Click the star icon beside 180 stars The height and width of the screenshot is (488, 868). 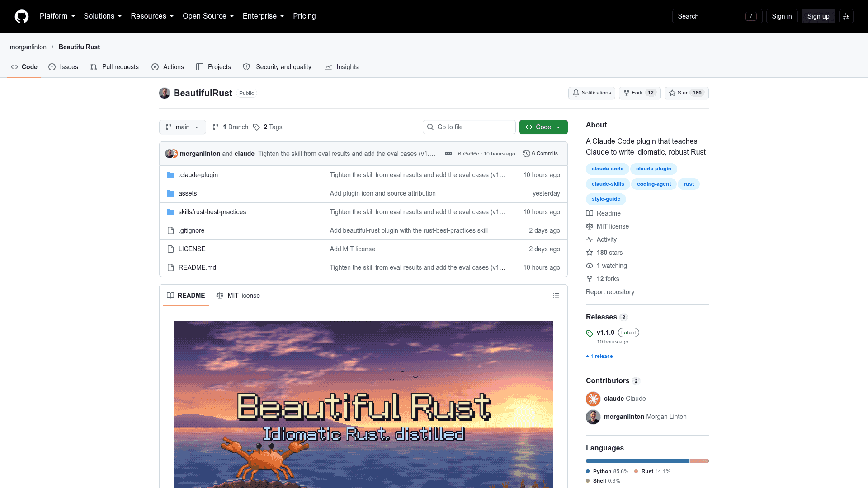point(590,253)
